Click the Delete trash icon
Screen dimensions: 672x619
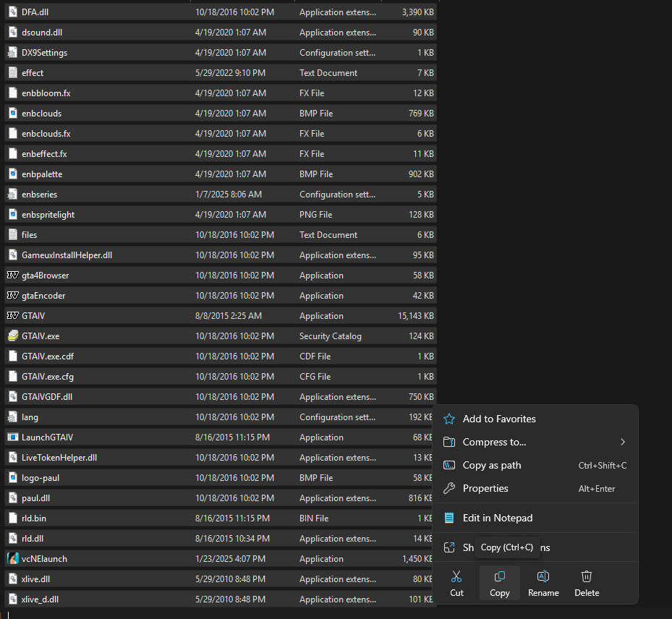pos(587,576)
